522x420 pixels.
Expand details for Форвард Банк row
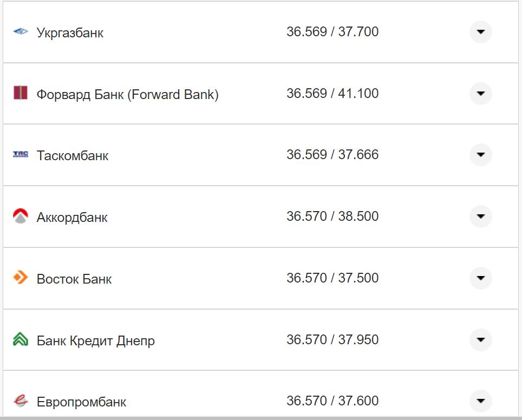480,94
